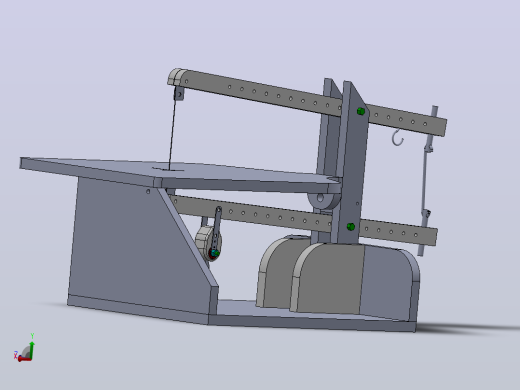Select the drive wheel beneath lower arm
The image size is (520, 390).
205,242
